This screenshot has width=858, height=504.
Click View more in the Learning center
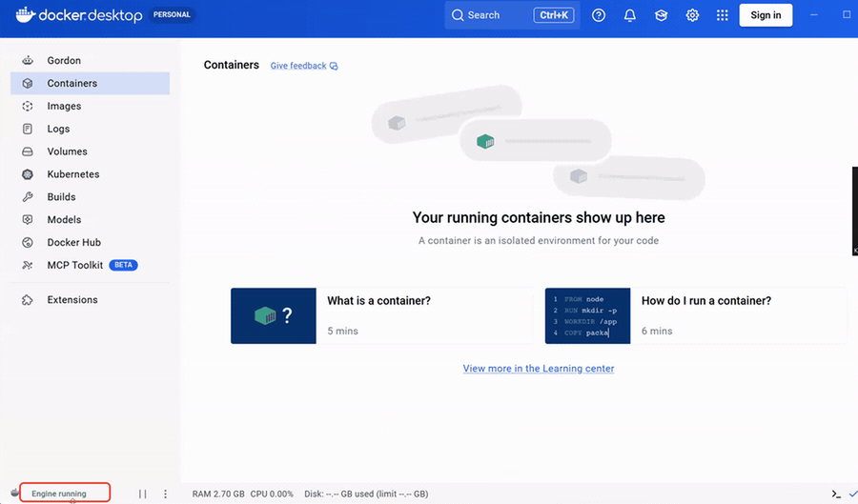[539, 369]
